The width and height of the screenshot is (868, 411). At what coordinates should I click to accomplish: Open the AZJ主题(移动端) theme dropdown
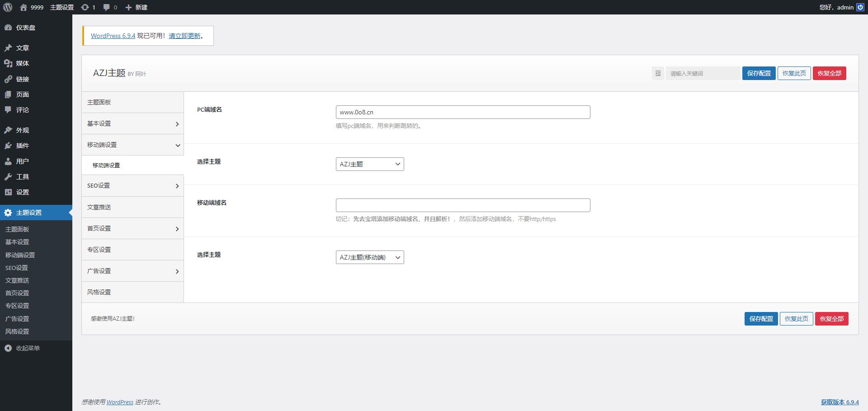(369, 257)
